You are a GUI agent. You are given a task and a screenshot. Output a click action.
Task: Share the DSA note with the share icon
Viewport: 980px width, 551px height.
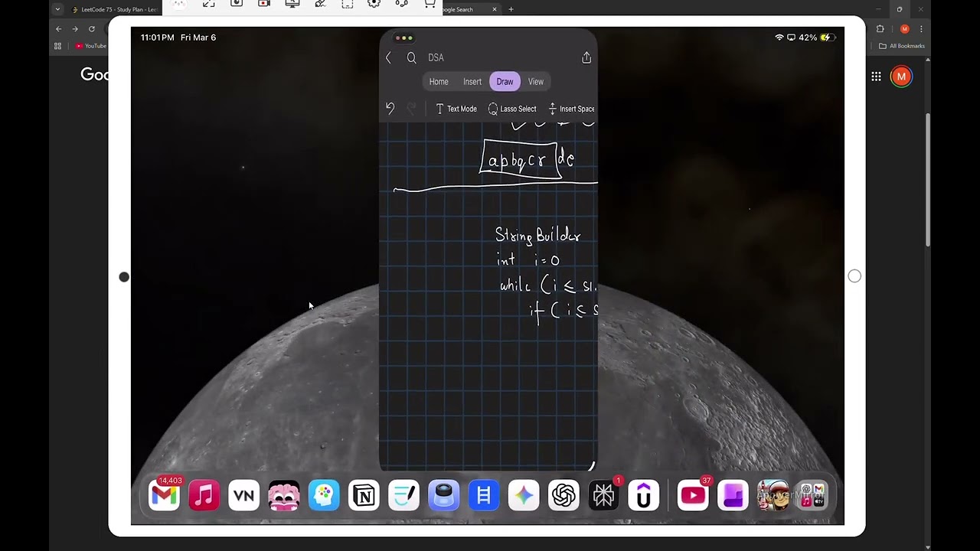(586, 57)
